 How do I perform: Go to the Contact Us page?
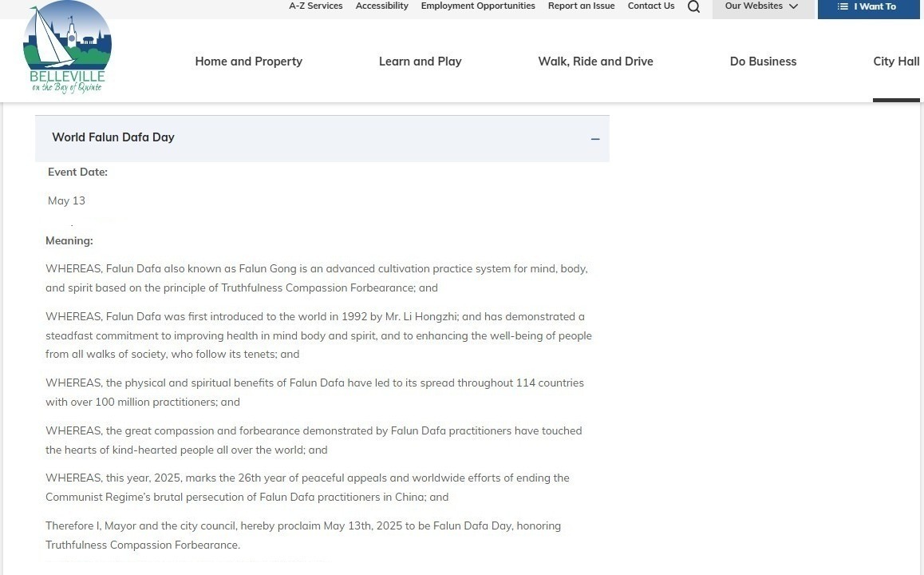point(650,6)
